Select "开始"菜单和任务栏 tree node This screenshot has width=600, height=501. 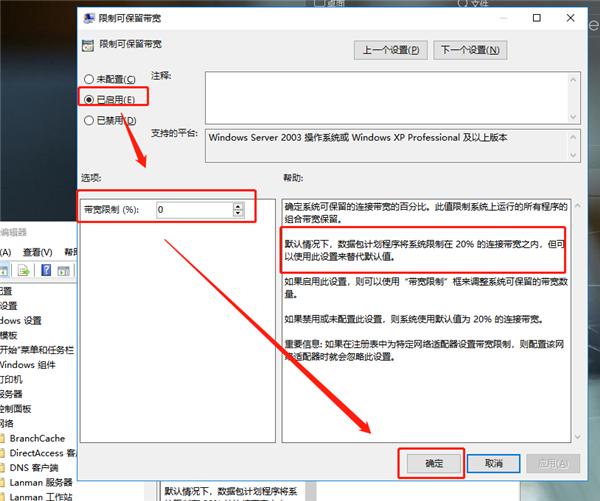[37, 350]
